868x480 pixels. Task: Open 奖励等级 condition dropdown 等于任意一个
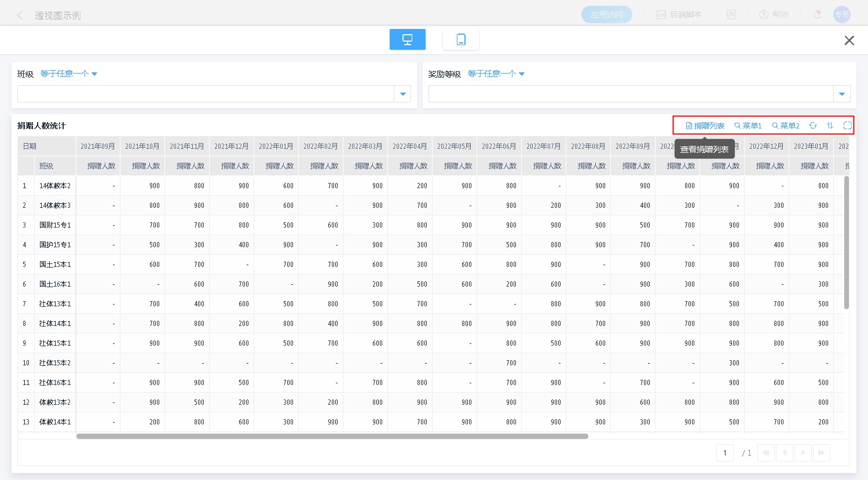click(496, 74)
